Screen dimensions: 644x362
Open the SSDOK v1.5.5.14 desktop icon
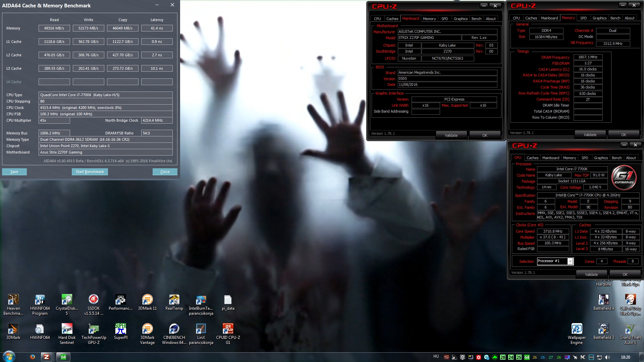pyautogui.click(x=94, y=304)
